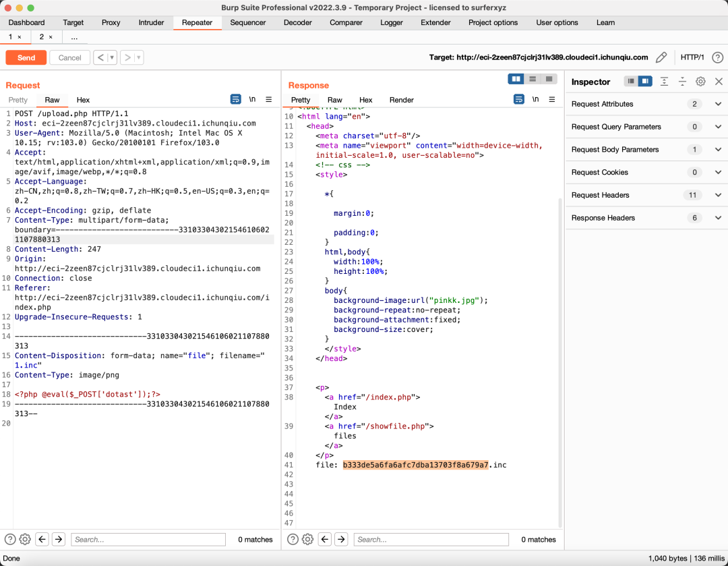Image resolution: width=728 pixels, height=566 pixels.
Task: Open Repeater help question mark icon
Action: tap(717, 57)
